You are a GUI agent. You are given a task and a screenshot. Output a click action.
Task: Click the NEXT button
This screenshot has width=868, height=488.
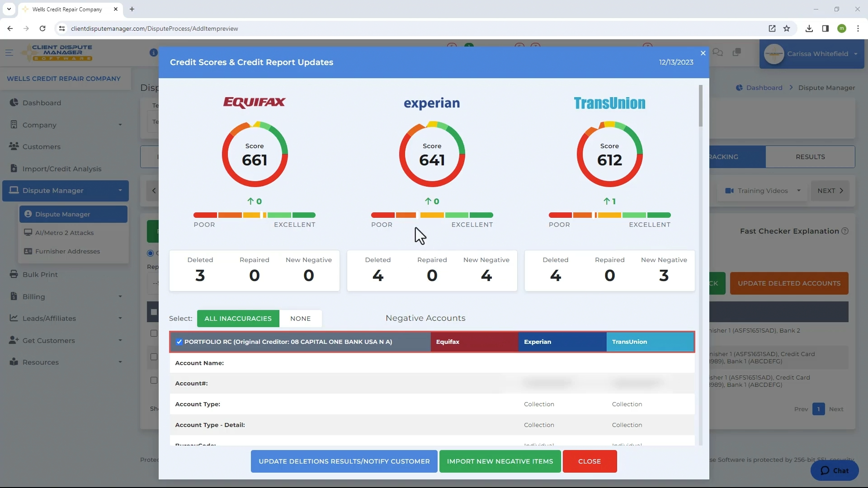[830, 191]
